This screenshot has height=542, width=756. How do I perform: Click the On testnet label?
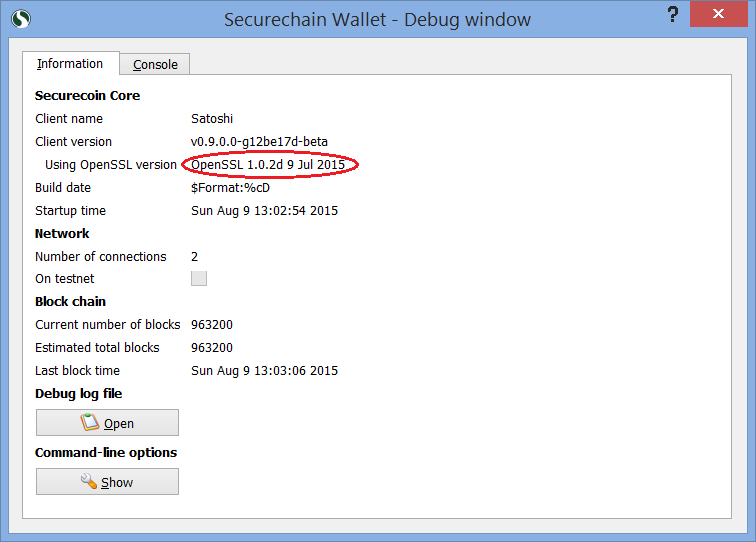pyautogui.click(x=65, y=278)
